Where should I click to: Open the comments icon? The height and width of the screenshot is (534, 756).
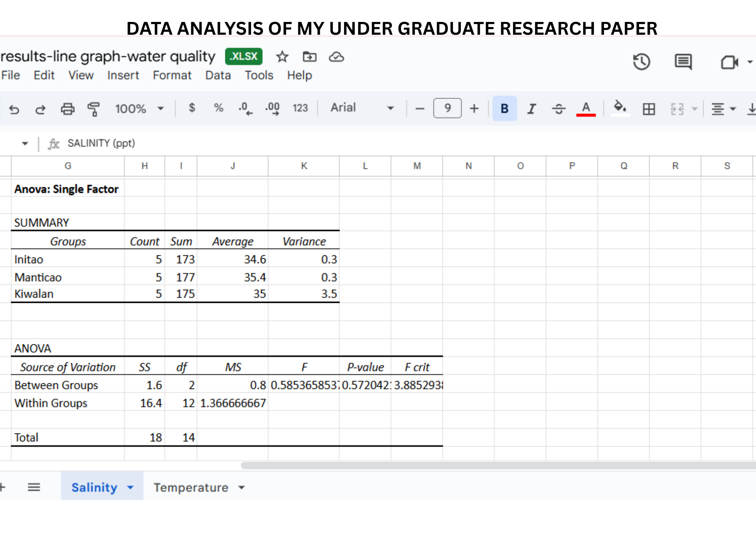tap(683, 62)
